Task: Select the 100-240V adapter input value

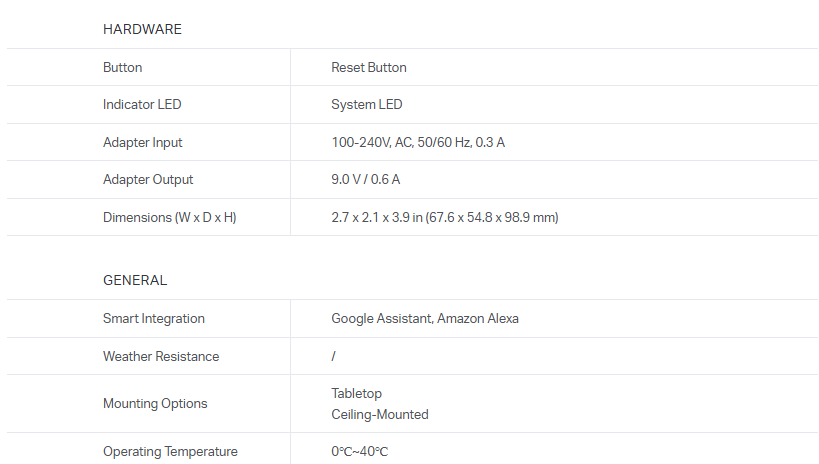Action: 418,143
